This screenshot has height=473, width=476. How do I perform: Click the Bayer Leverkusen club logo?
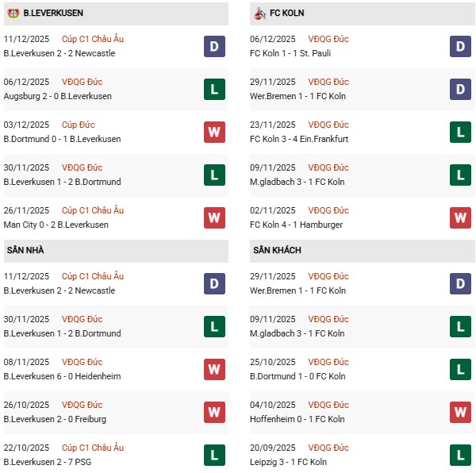pos(13,13)
